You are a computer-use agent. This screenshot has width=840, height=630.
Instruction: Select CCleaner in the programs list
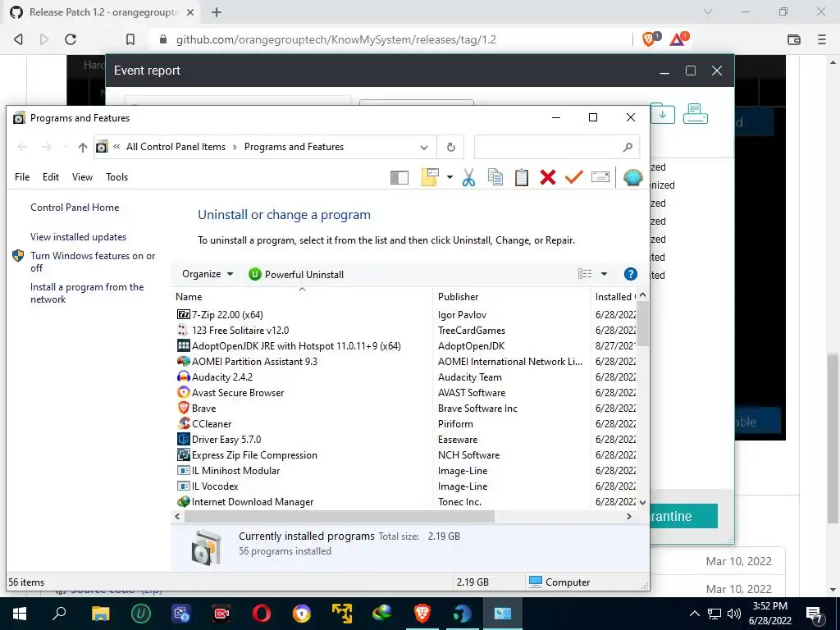coord(212,424)
